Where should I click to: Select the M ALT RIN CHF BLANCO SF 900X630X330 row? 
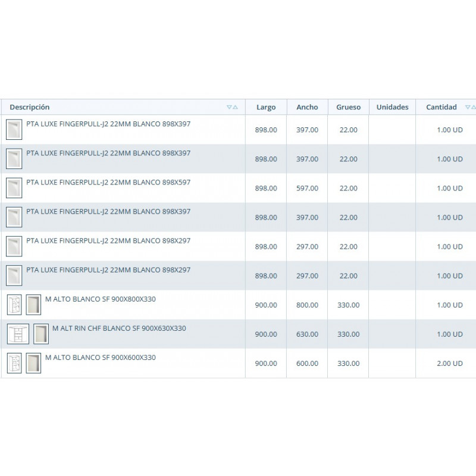click(238, 334)
